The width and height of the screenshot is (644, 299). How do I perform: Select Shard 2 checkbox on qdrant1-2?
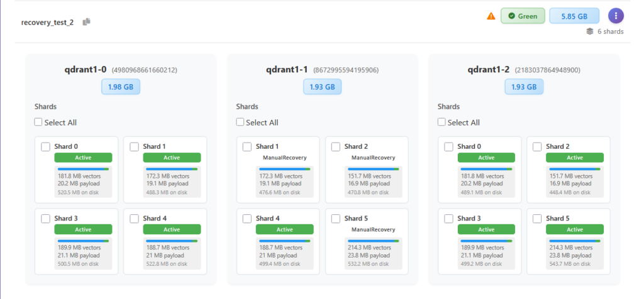click(537, 147)
